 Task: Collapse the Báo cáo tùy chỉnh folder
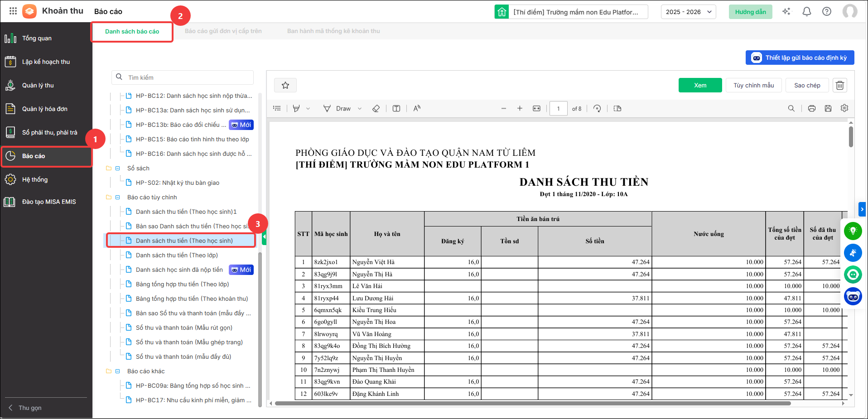pyautogui.click(x=118, y=197)
